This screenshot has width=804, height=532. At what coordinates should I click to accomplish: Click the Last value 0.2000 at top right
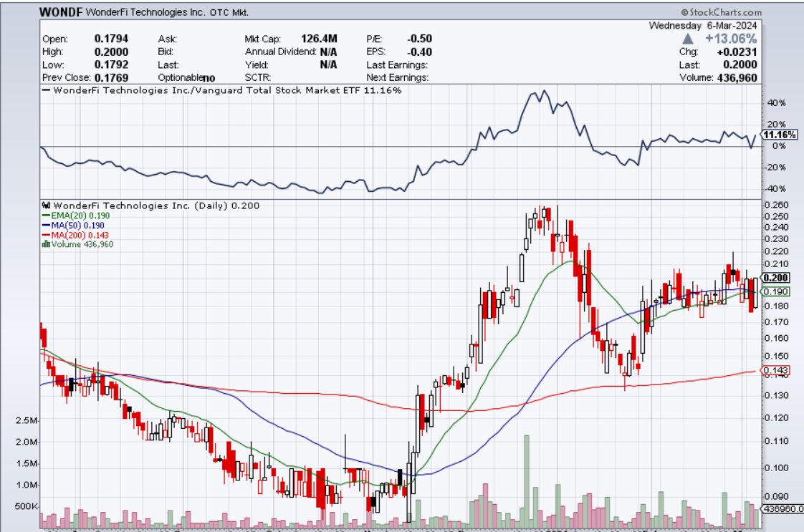coord(740,65)
